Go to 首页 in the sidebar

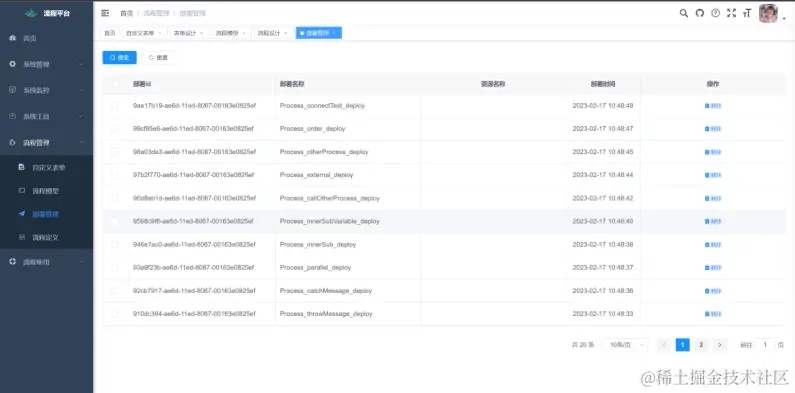46,39
